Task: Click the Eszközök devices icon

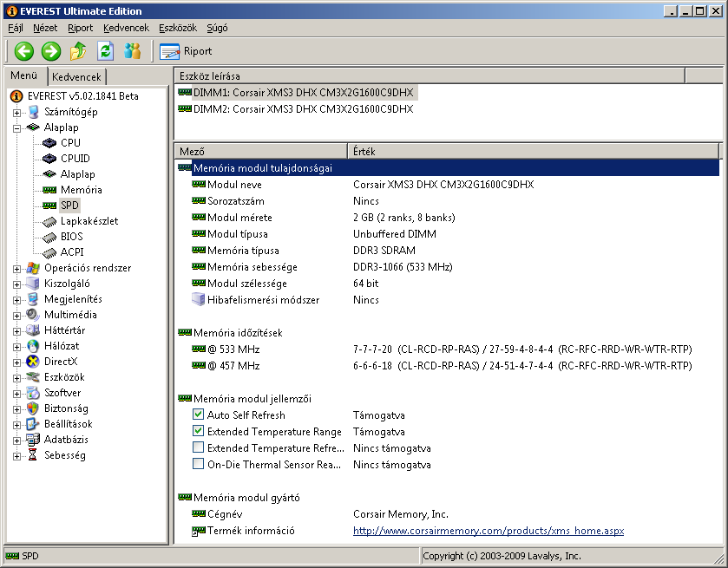Action: click(x=33, y=377)
